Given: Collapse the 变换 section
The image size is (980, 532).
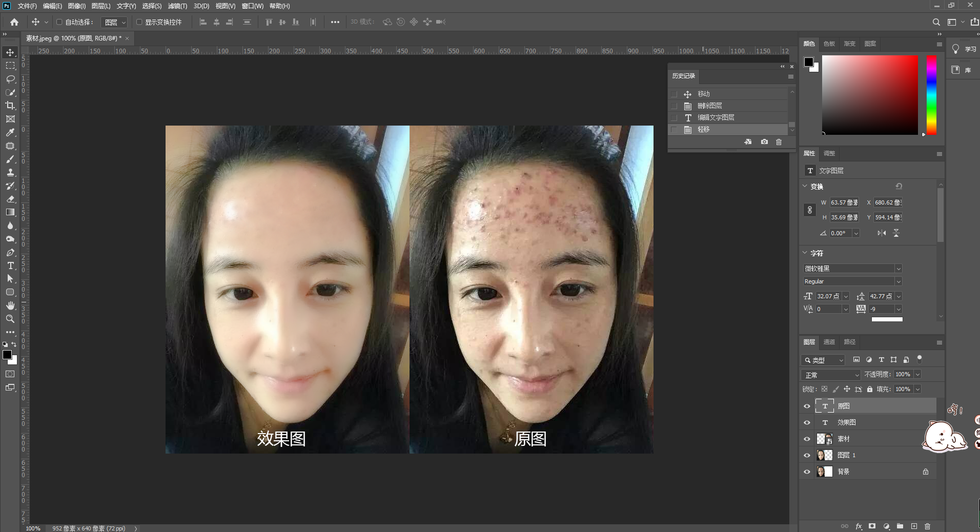Looking at the screenshot, I should tap(805, 186).
